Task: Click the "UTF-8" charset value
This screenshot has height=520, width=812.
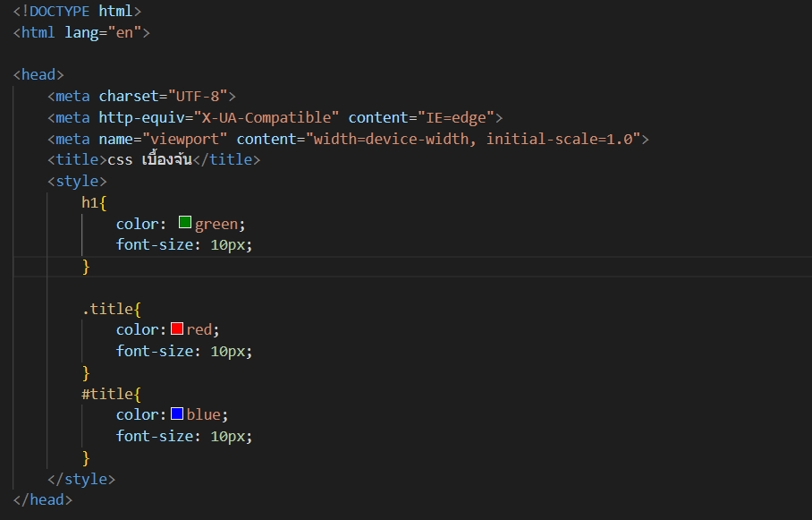Action: tap(197, 96)
